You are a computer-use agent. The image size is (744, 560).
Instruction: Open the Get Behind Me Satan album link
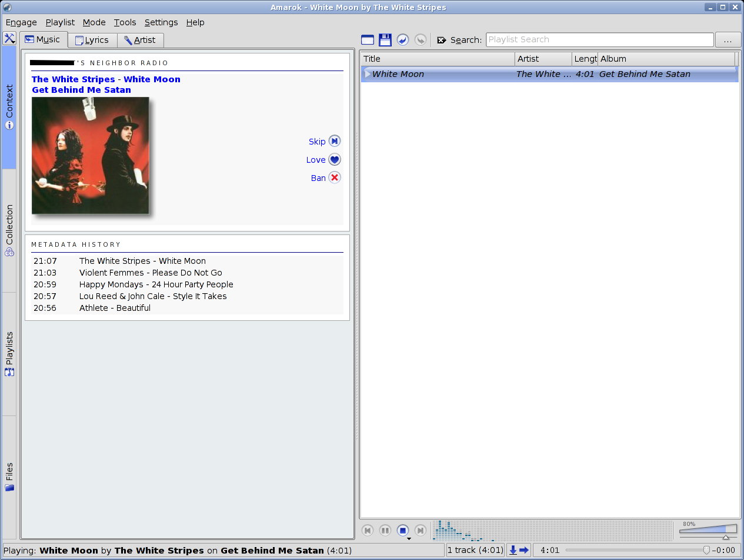click(81, 90)
